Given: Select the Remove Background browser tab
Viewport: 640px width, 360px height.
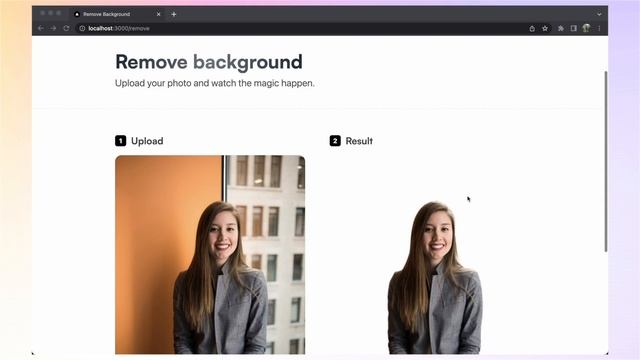Looking at the screenshot, I should coord(117,14).
